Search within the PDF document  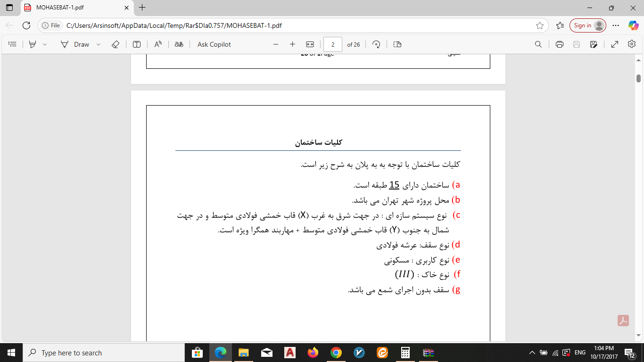538,44
